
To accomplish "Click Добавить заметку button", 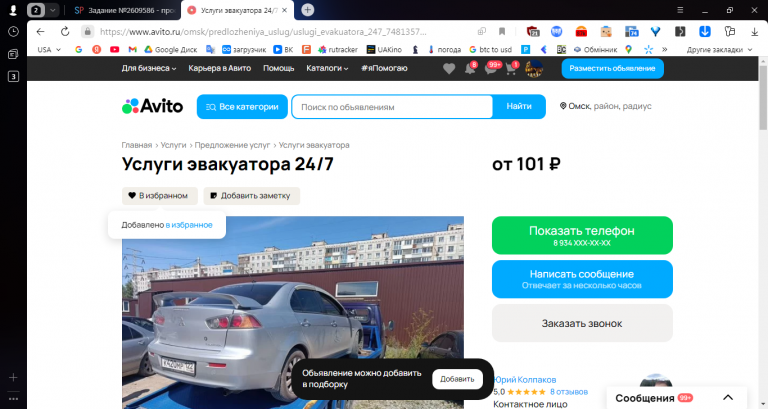I will [251, 195].
